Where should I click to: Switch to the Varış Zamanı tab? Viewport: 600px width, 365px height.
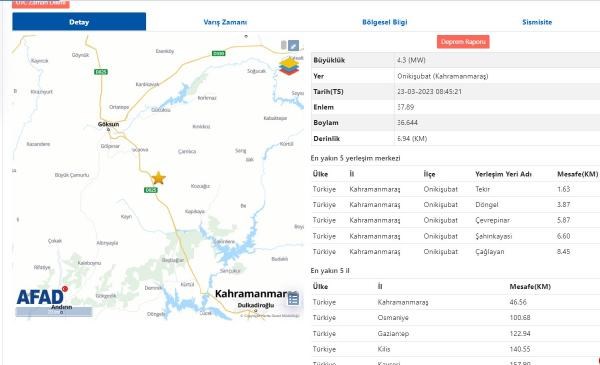pyautogui.click(x=225, y=22)
